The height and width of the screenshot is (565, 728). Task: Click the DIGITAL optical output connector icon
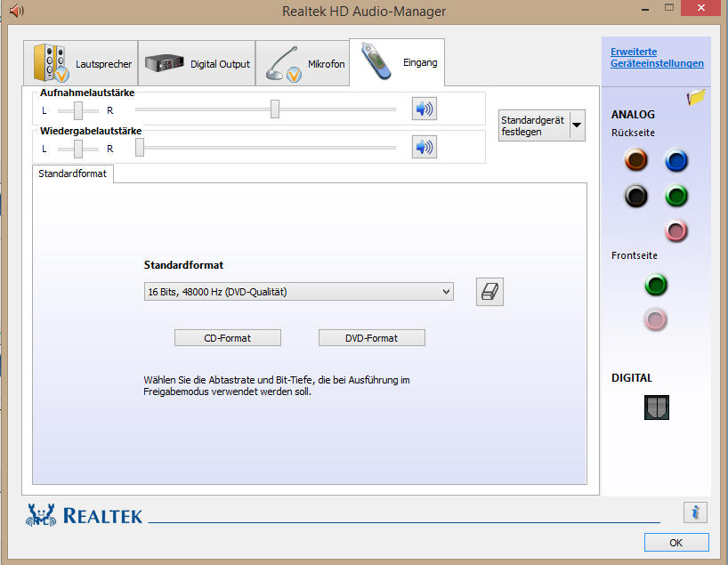click(x=657, y=408)
